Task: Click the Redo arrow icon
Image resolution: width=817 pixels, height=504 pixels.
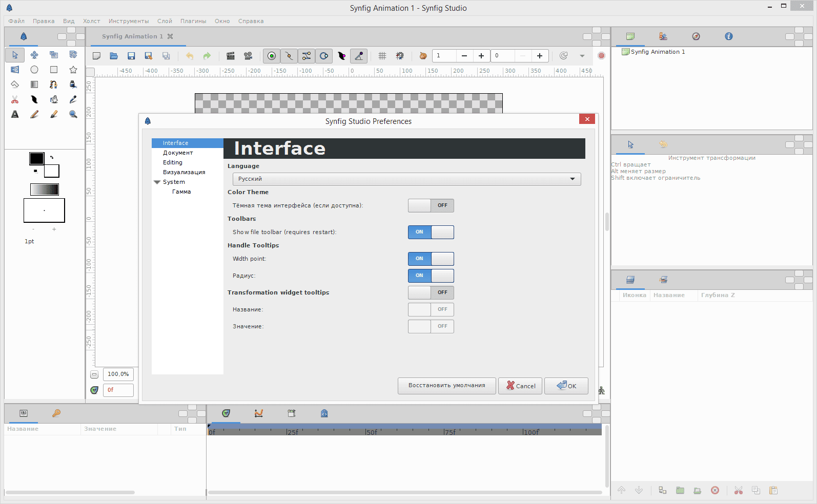Action: [x=207, y=56]
